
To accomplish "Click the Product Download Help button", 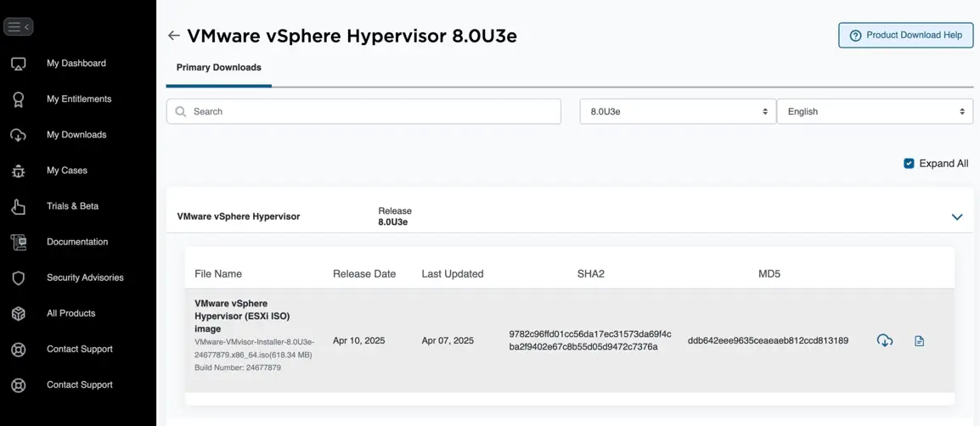I will 905,35.
